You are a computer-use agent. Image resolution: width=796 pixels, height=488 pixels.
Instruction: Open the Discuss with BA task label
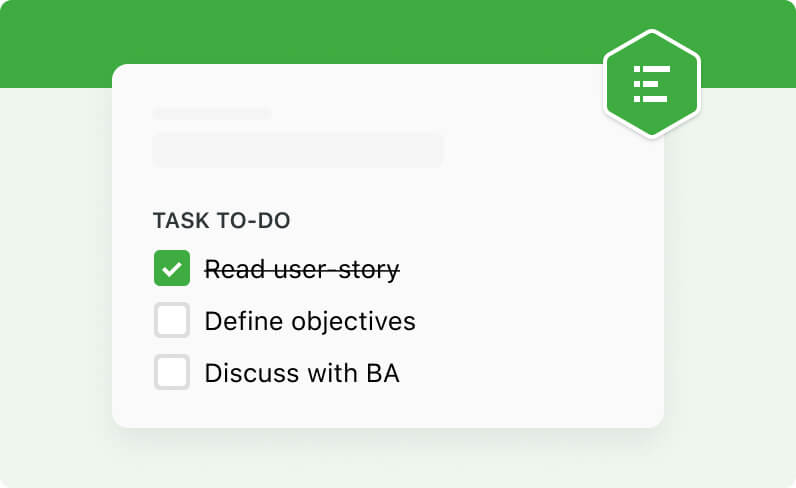click(x=302, y=373)
